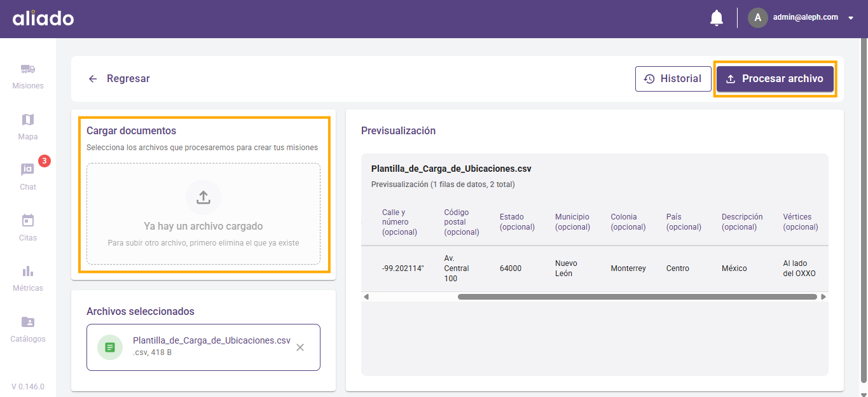Open the Historial button
The height and width of the screenshot is (397, 868).
tap(673, 79)
